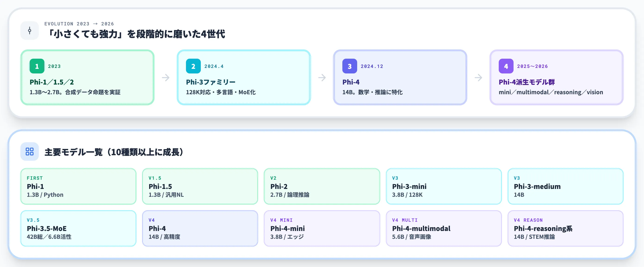This screenshot has height=267, width=644.
Task: Click the text 1.3B〜2.7B。合成データ命題を実証
Action: pos(75,92)
